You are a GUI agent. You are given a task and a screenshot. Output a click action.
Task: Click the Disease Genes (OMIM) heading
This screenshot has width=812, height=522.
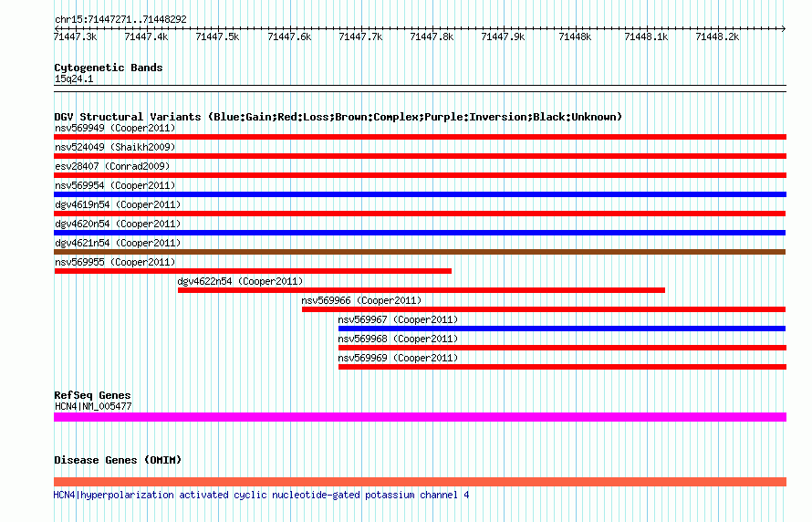point(118,460)
